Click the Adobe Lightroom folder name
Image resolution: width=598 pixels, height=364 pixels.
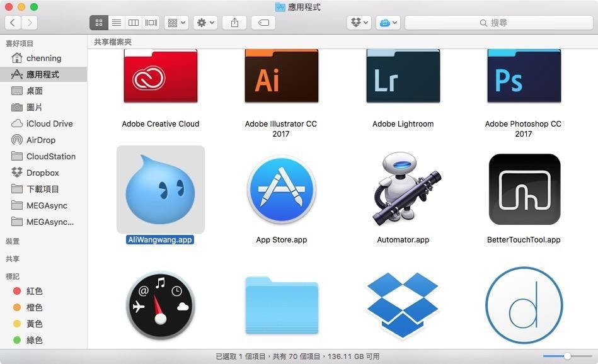(403, 124)
